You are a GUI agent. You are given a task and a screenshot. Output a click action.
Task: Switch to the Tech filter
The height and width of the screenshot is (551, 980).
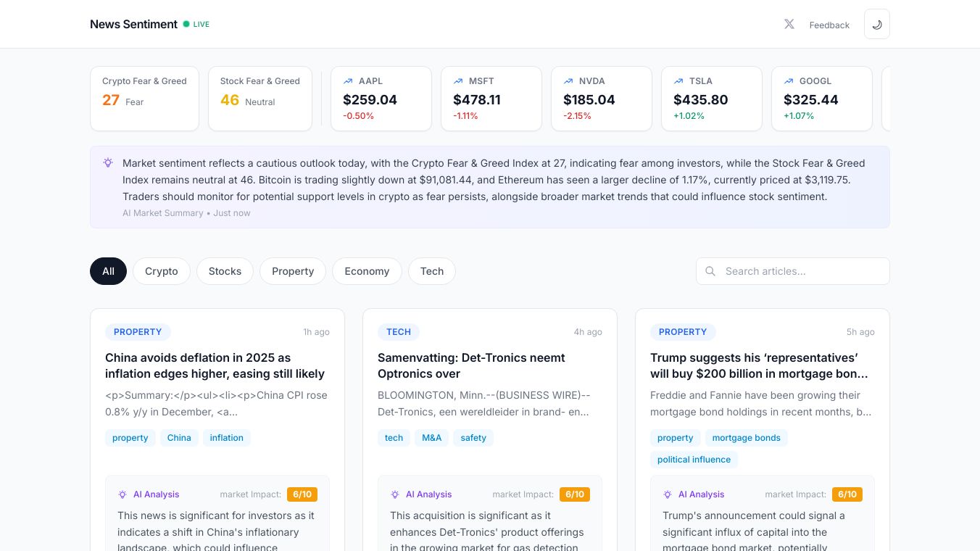432,271
